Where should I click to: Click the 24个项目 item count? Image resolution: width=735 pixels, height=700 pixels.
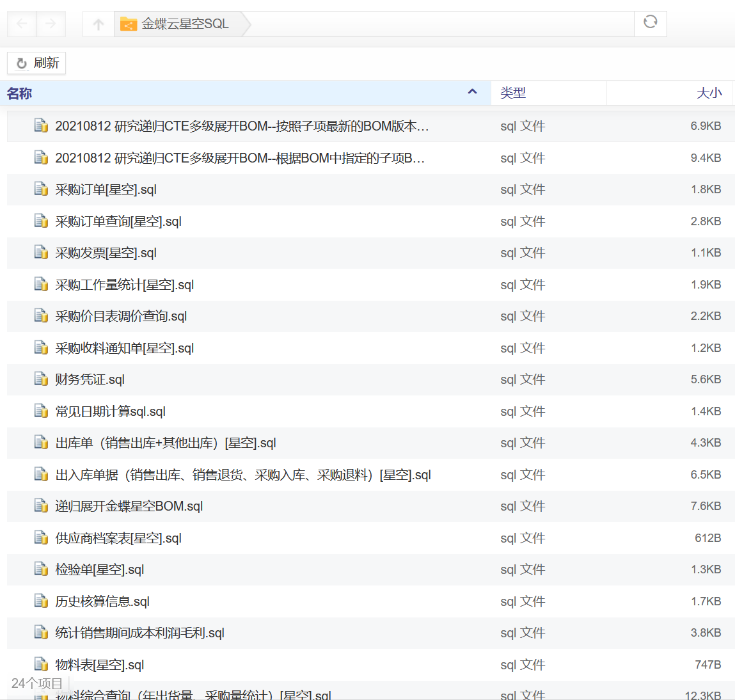pos(37,683)
